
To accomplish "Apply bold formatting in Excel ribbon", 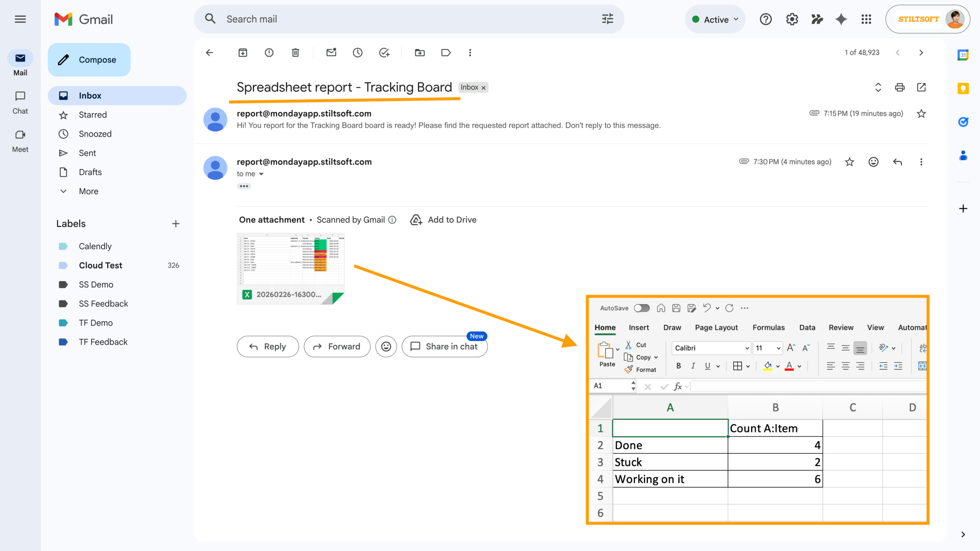I will pos(678,366).
